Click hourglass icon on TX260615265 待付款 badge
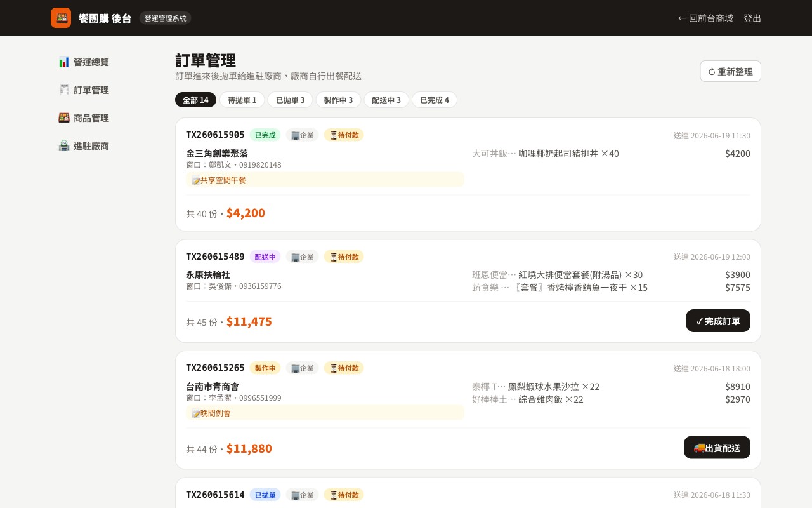The image size is (812, 508). click(333, 368)
